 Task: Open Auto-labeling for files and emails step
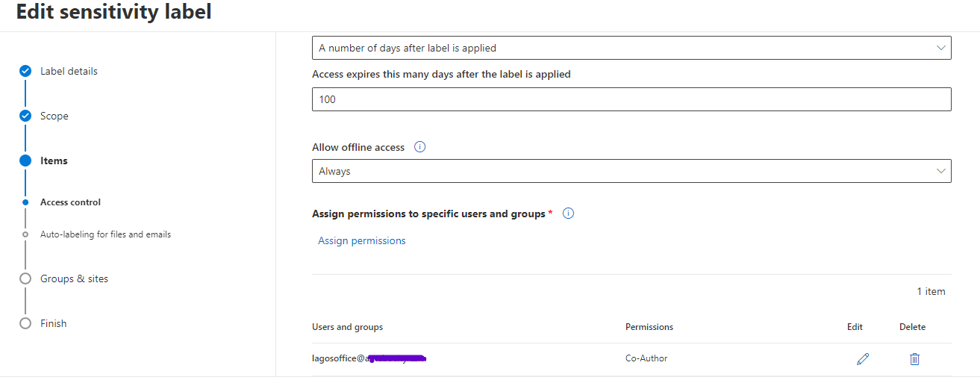tap(105, 234)
